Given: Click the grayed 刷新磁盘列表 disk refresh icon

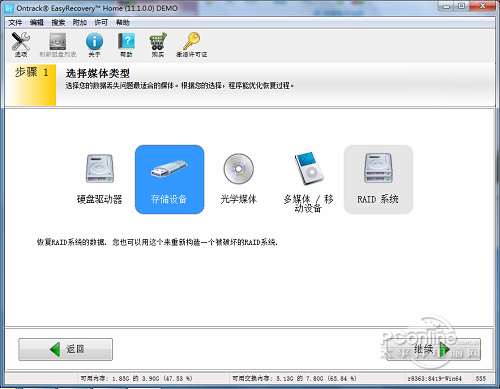Looking at the screenshot, I should point(58,44).
